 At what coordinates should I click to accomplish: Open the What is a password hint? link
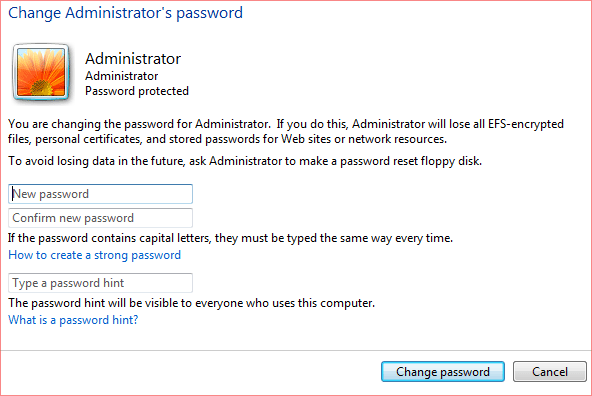[73, 320]
